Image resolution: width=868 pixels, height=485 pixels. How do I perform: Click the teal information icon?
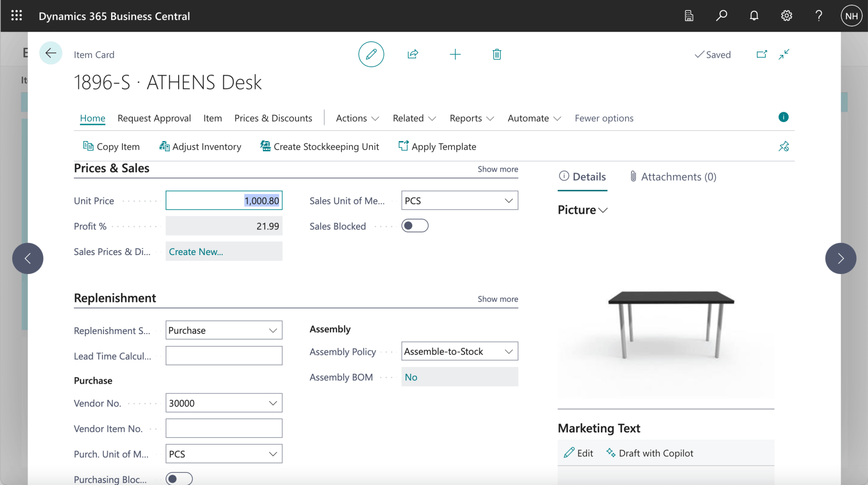pos(783,117)
